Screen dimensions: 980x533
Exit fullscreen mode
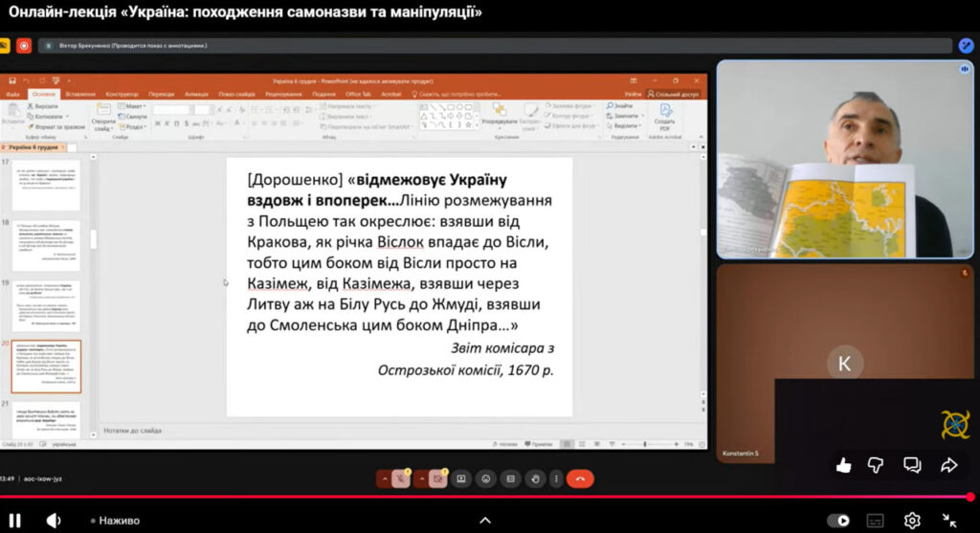click(949, 521)
